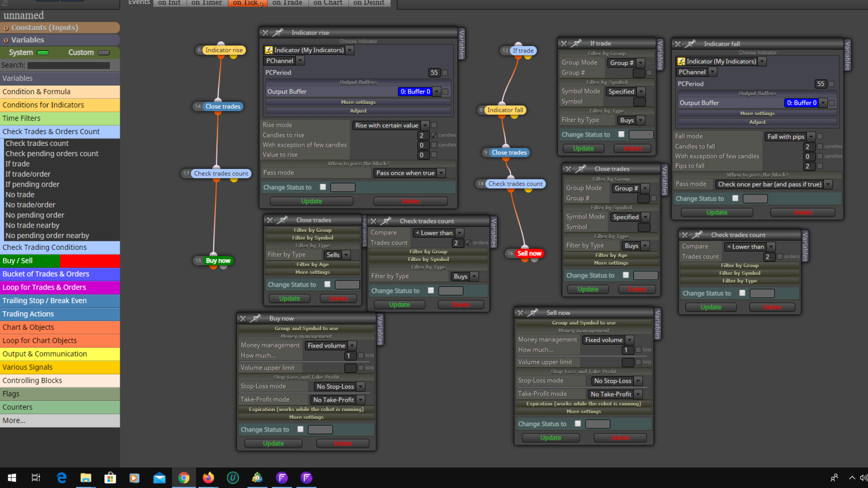Image resolution: width=868 pixels, height=488 pixels.
Task: Close the Check trades count panel at bottom right
Action: pyautogui.click(x=685, y=235)
